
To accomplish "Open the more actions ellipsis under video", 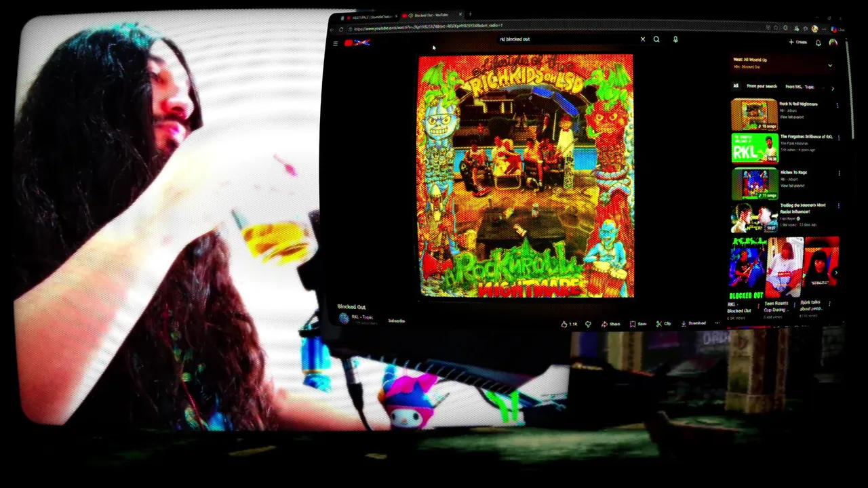I will tap(717, 323).
